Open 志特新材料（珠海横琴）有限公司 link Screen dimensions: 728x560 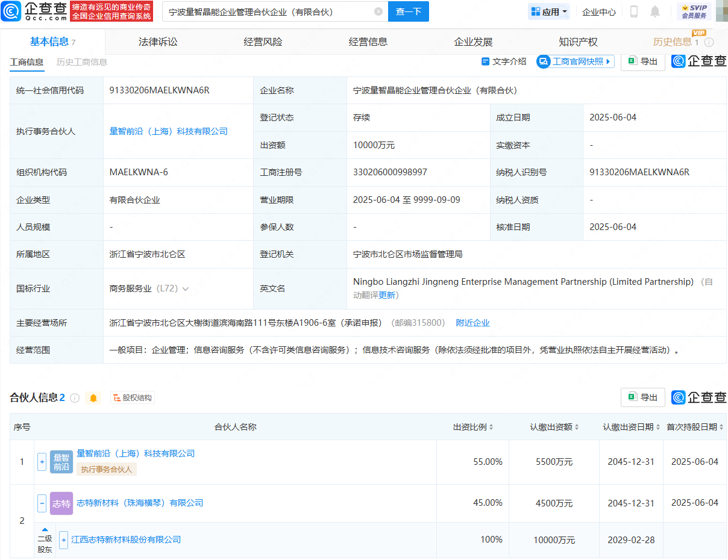140,503
